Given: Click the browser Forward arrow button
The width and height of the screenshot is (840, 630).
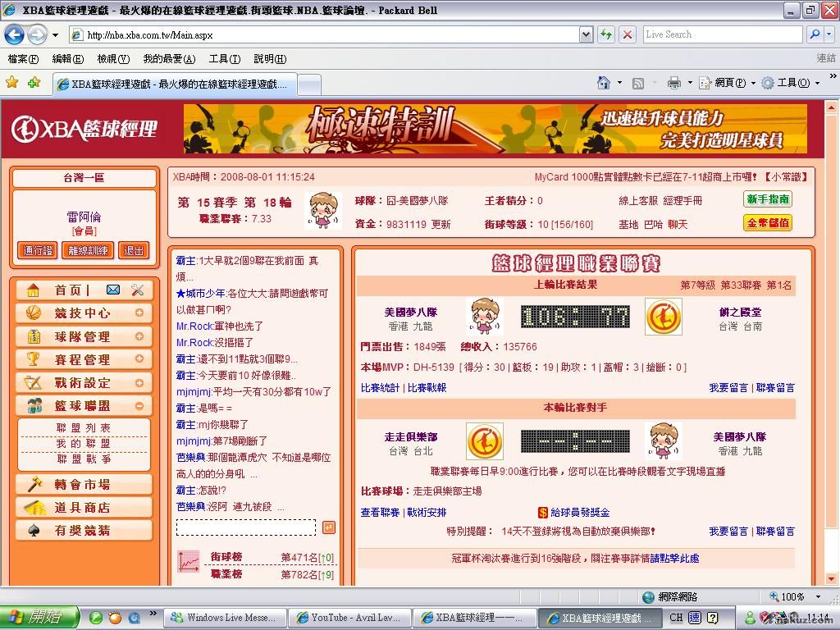Looking at the screenshot, I should pyautogui.click(x=37, y=35).
